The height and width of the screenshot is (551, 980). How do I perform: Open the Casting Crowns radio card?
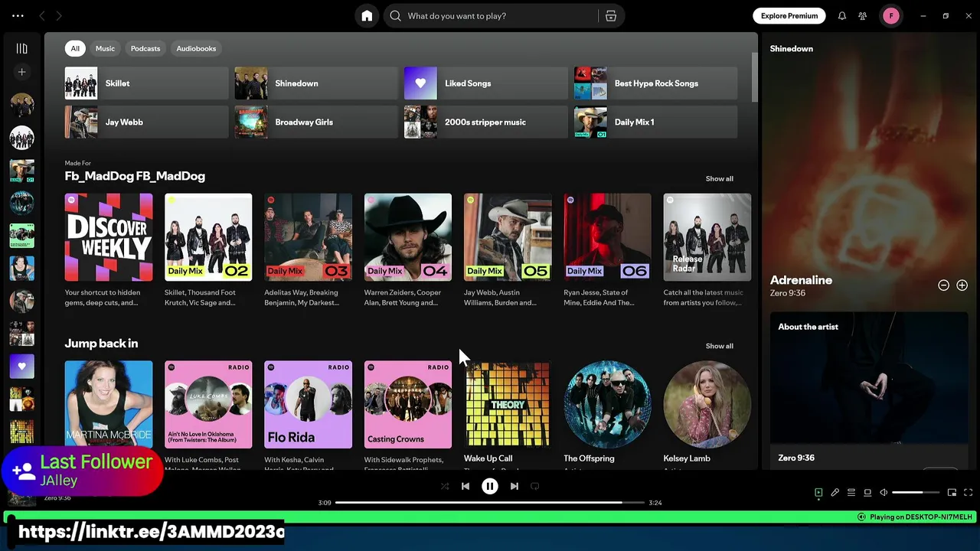(x=408, y=413)
